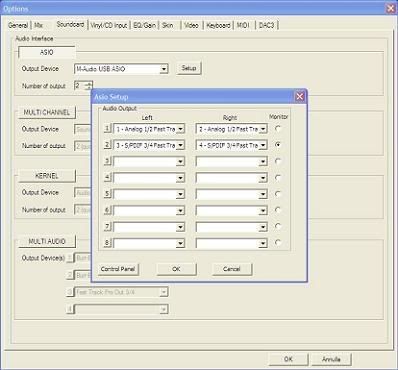The height and width of the screenshot is (370, 398).
Task: Click OK in the Options window
Action: 288,359
